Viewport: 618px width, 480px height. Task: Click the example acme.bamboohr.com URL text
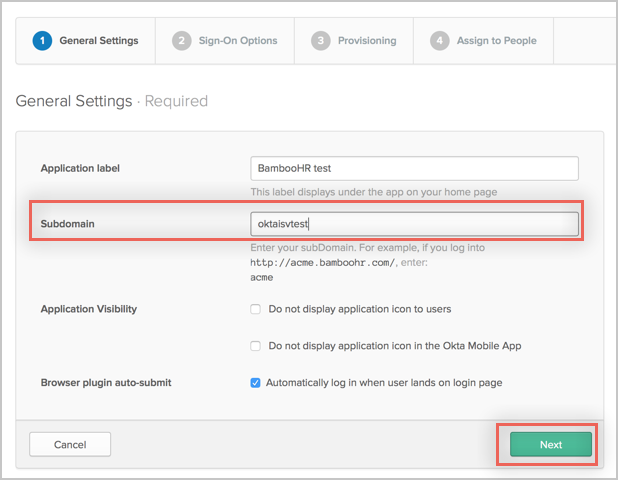pos(308,262)
